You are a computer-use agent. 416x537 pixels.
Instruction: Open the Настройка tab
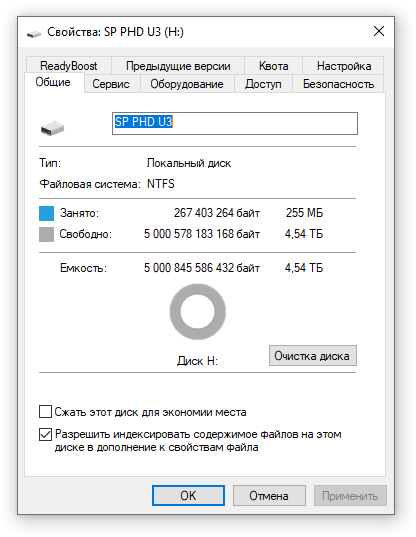(x=343, y=66)
